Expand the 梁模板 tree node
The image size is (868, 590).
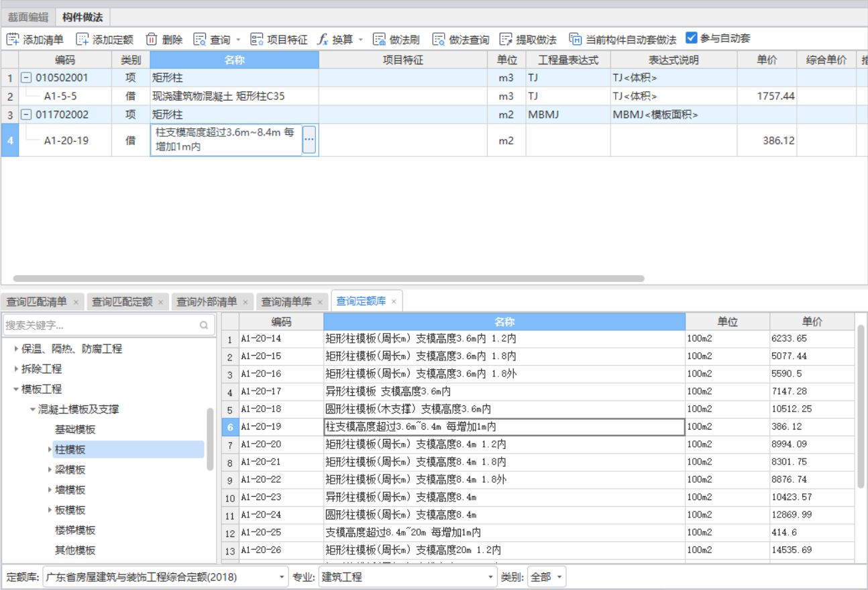[50, 470]
